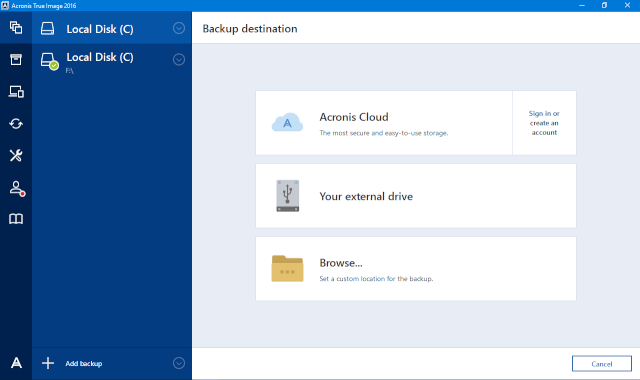Open the Sync section icon in sidebar
Viewport: 640px width, 380px height.
click(x=16, y=123)
